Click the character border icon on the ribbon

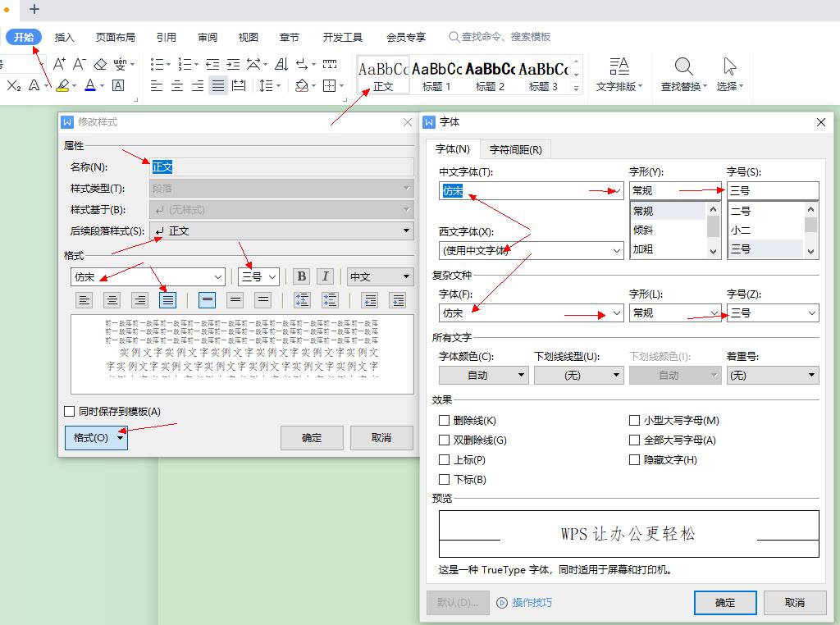click(x=117, y=84)
